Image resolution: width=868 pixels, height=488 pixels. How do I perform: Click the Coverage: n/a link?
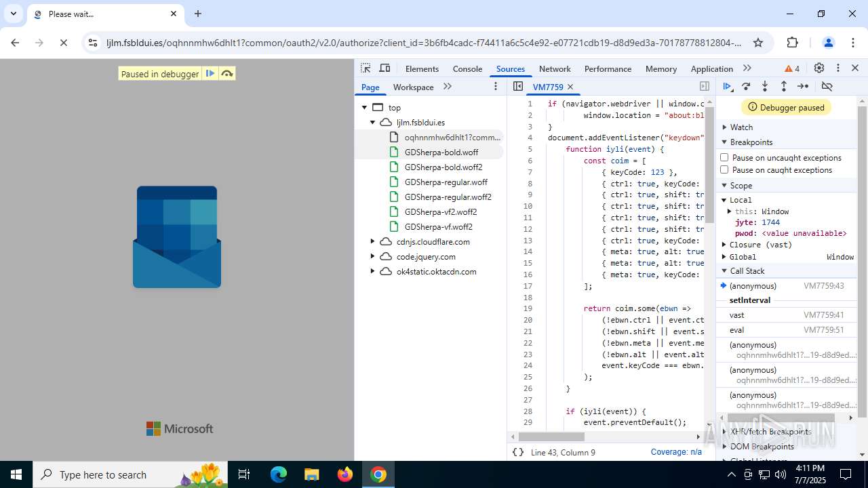(676, 452)
